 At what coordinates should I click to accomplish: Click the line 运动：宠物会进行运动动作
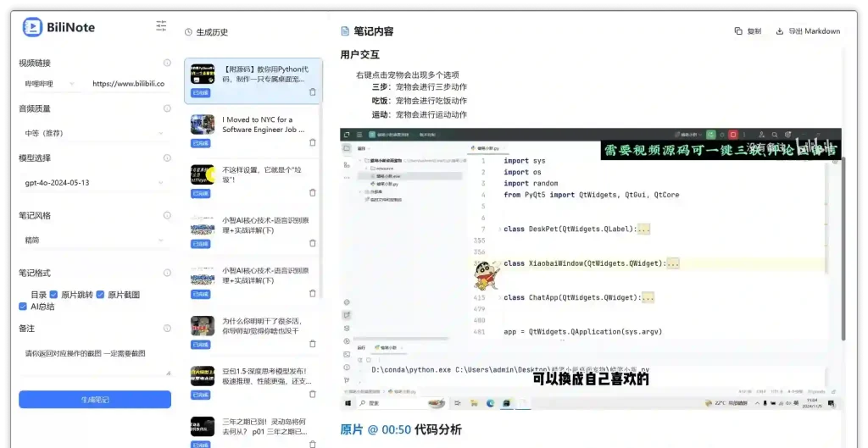(x=420, y=114)
